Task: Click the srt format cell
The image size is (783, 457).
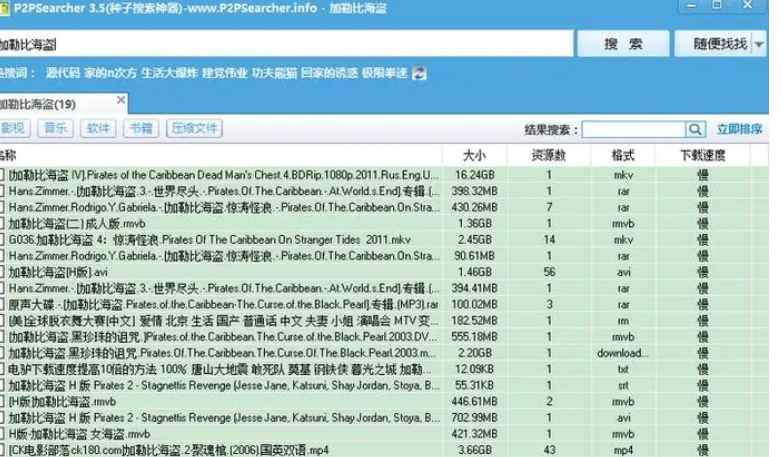Action: pos(623,385)
